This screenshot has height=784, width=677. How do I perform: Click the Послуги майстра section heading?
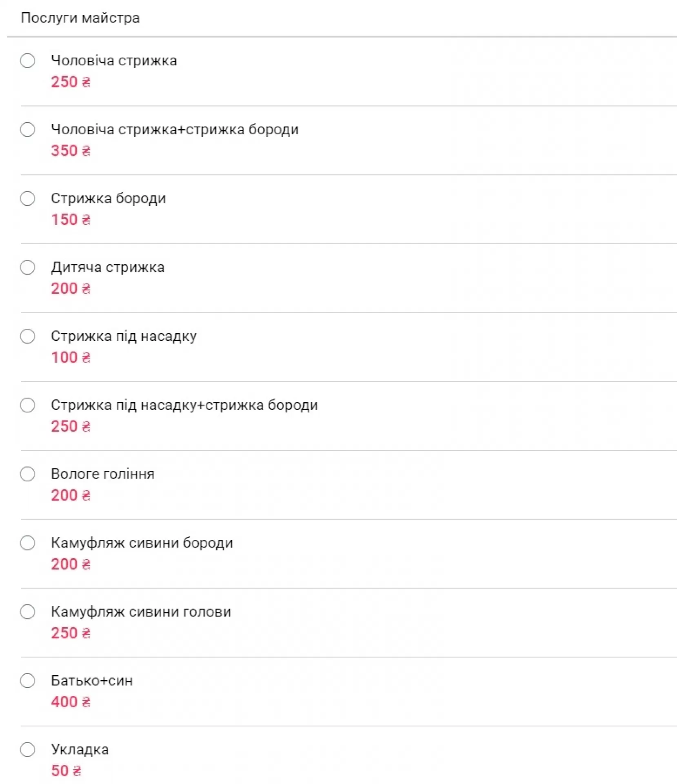80,18
